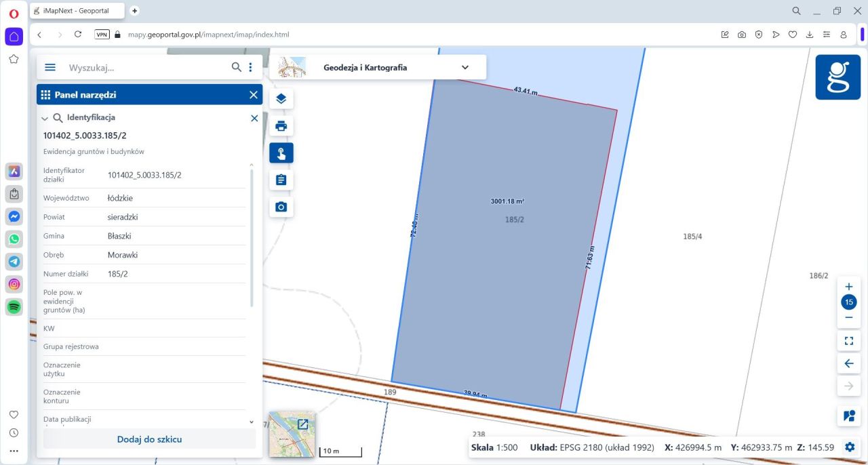Collapse the Identyfikacja section chevron
The width and height of the screenshot is (868, 465).
coord(45,118)
